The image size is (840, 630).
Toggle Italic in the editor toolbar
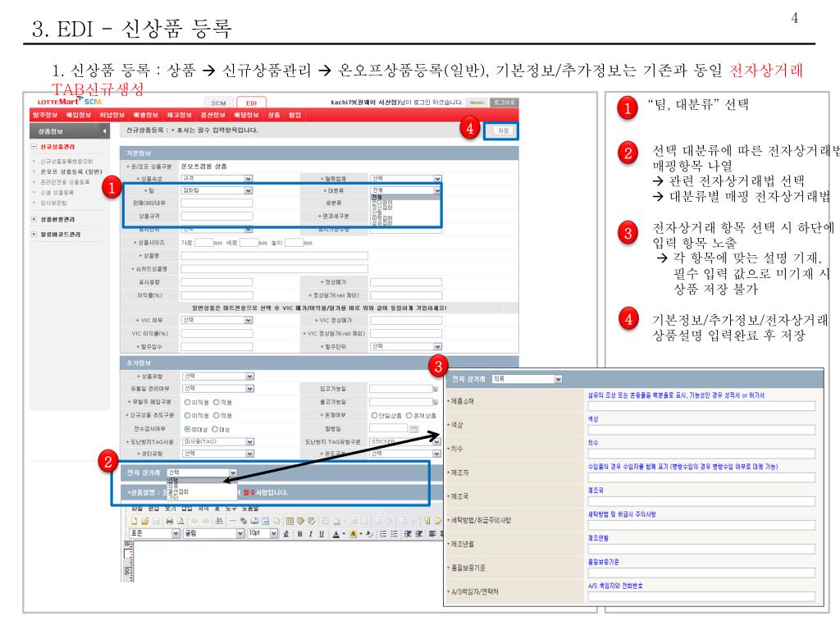[311, 534]
